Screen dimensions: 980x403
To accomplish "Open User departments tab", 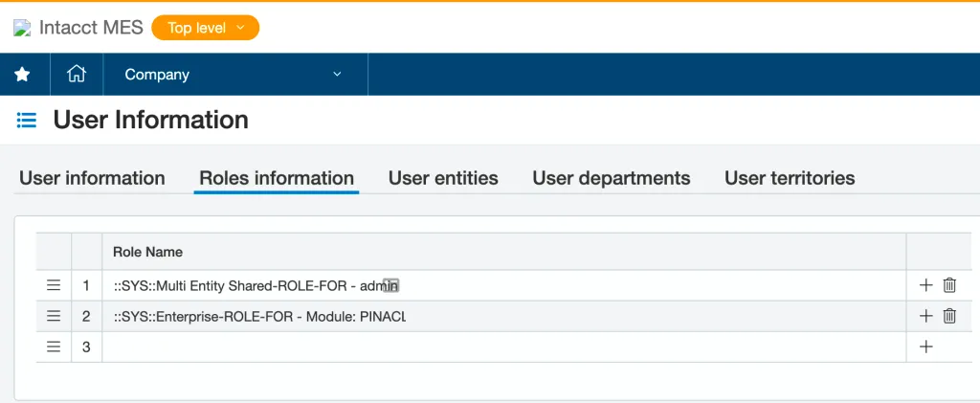I will tap(612, 178).
